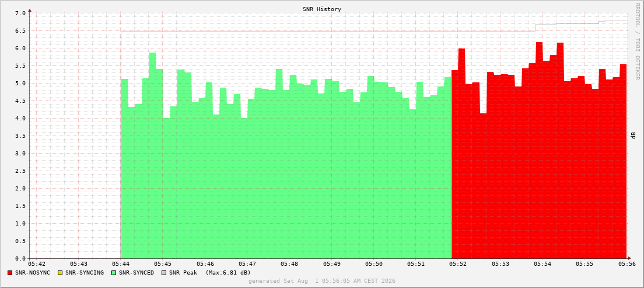
Task: Click the 7.0 y-axis value label
Action: tap(21, 13)
